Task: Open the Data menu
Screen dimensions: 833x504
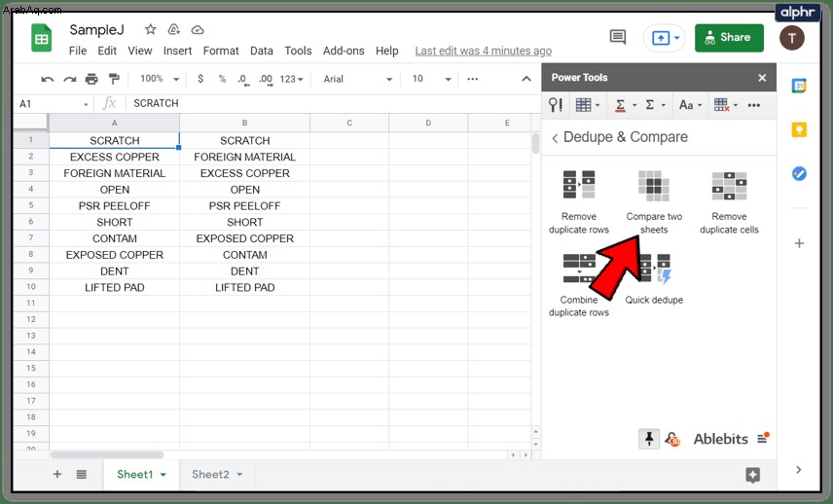Action: [262, 51]
